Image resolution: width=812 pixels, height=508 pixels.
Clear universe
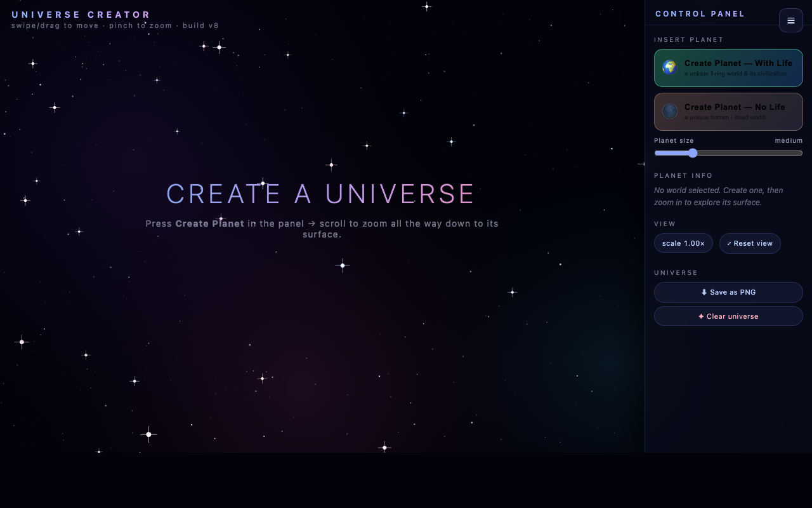(728, 316)
